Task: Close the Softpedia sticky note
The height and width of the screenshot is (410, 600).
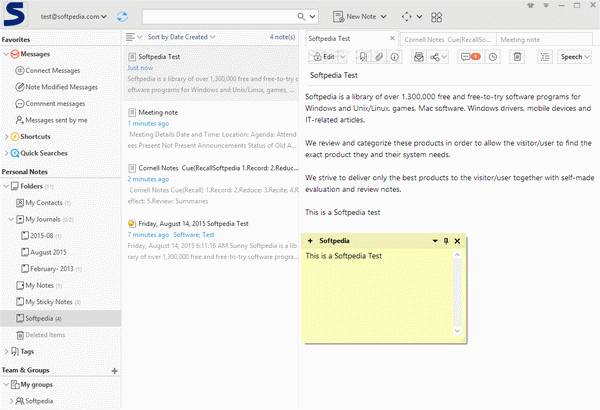Action: (457, 241)
